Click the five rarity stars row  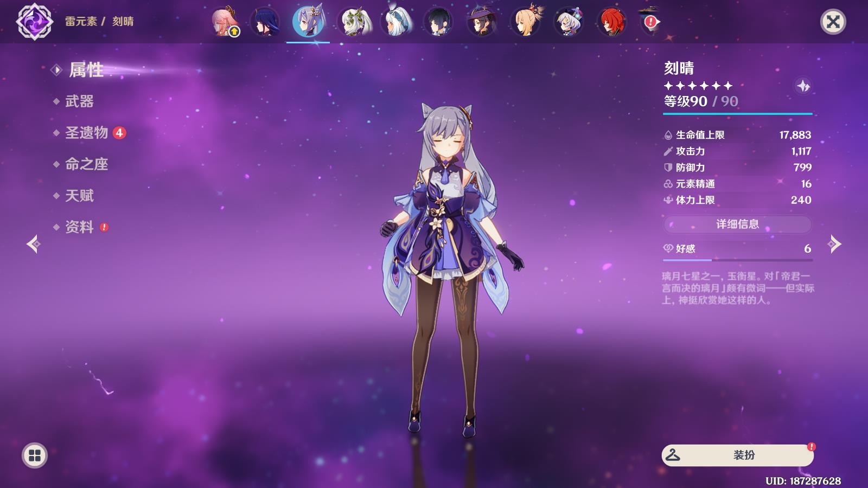698,86
